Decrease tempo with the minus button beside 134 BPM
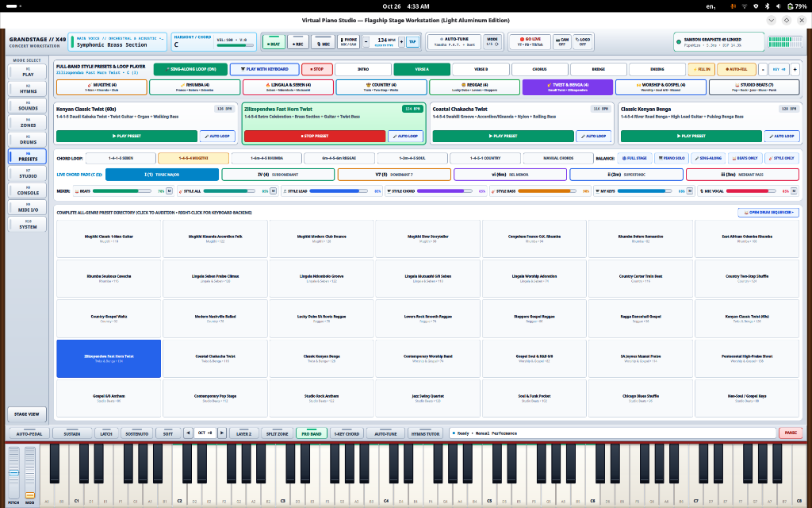 click(x=366, y=42)
